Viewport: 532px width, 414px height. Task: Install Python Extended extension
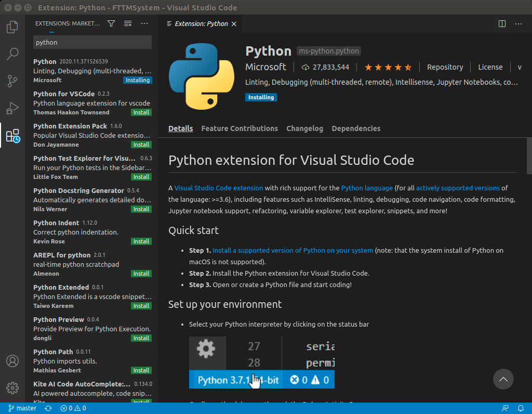tap(141, 306)
